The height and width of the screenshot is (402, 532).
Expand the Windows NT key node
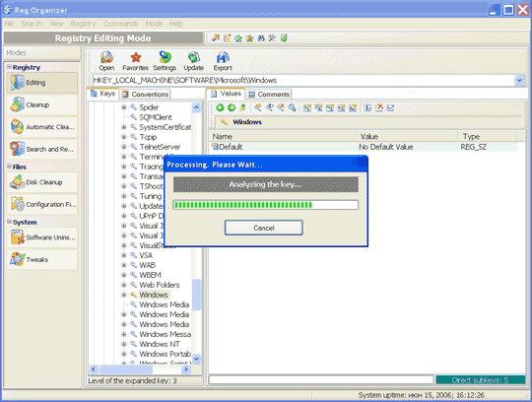(124, 344)
